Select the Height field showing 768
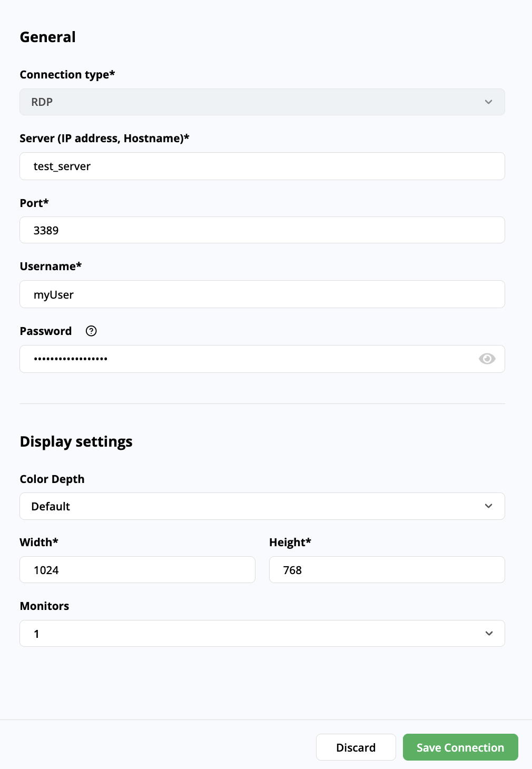Viewport: 532px width, 769px height. coord(387,570)
